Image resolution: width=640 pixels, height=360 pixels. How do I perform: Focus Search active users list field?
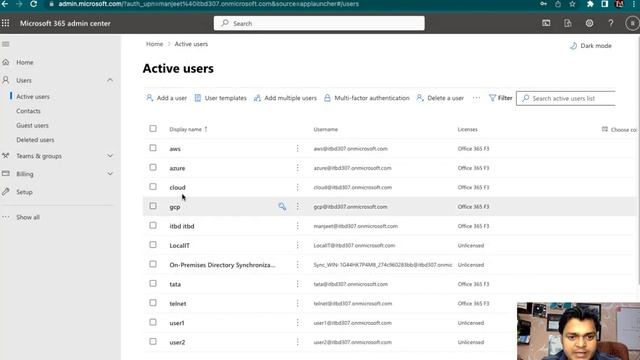point(566,98)
